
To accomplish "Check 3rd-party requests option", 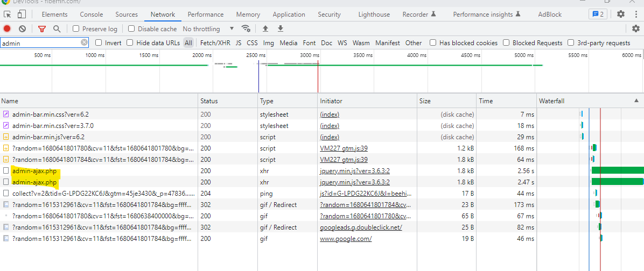I will click(571, 42).
